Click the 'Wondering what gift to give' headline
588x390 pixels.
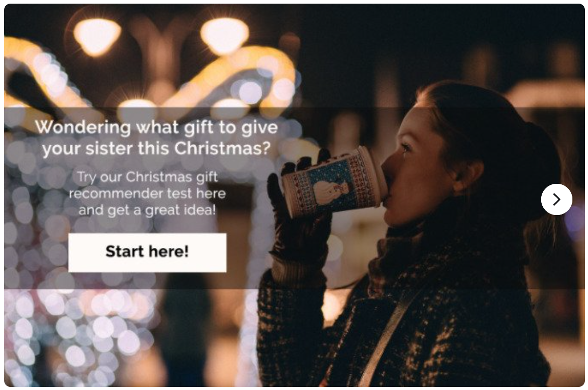[x=157, y=128]
